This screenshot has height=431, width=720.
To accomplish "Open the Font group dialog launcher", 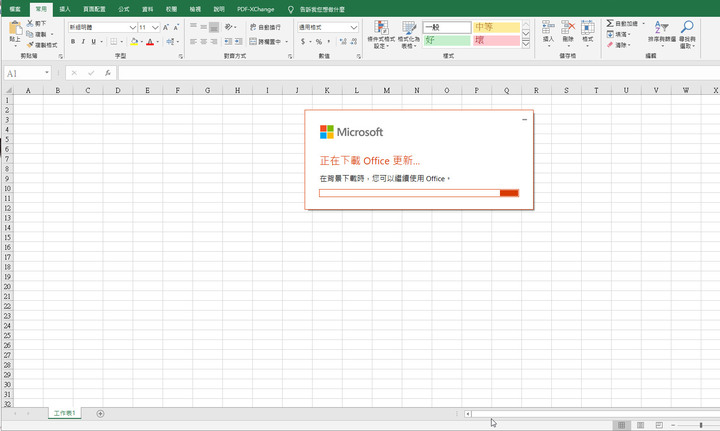I will click(x=180, y=56).
